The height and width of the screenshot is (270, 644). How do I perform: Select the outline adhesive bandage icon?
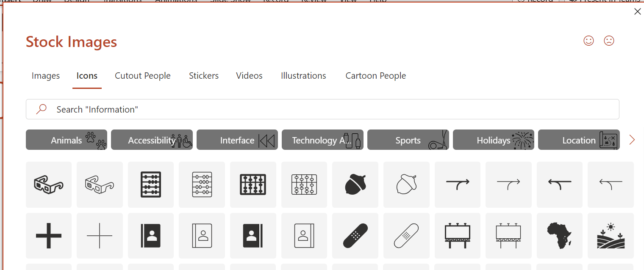[x=406, y=236]
